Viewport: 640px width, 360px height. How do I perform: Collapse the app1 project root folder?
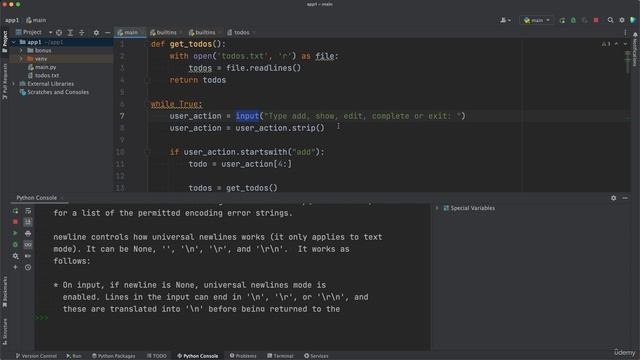(13, 42)
